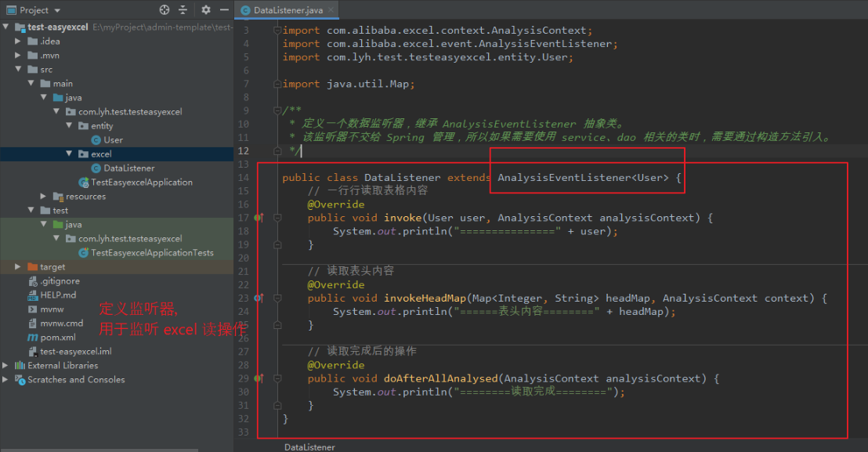Image resolution: width=868 pixels, height=452 pixels.
Task: Select the test folder row
Action: [x=117, y=211]
